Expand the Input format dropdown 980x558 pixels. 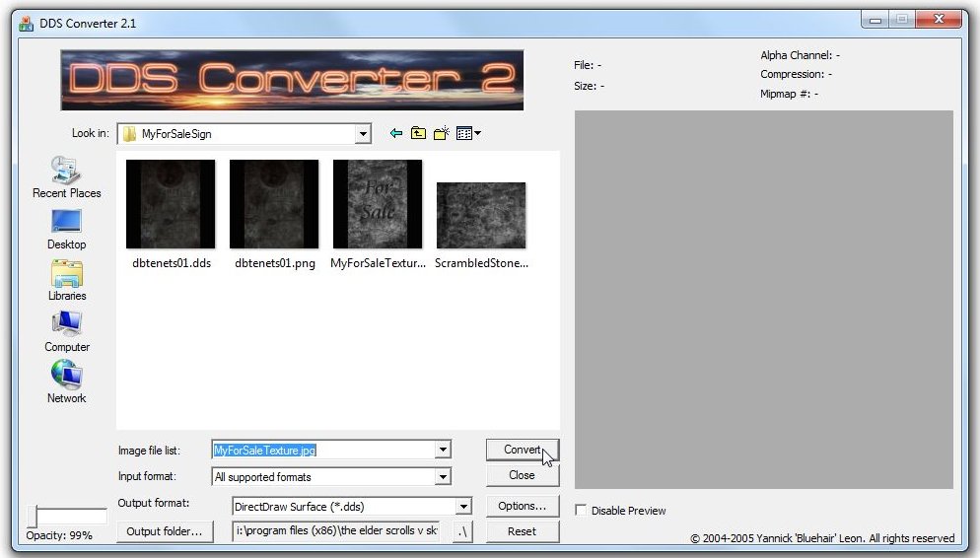[x=443, y=477]
